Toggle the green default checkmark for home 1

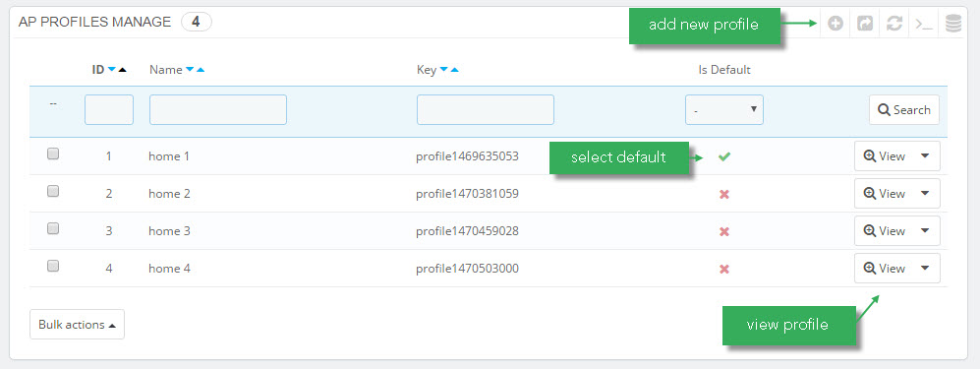(x=724, y=156)
